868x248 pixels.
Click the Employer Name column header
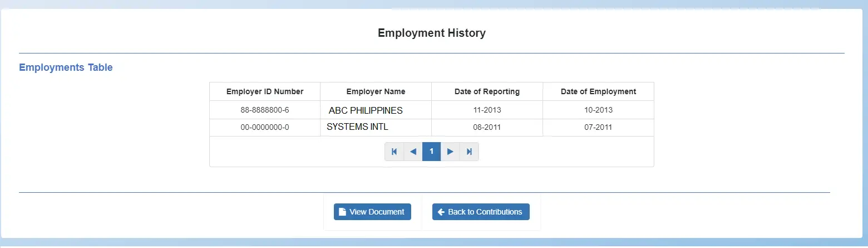(376, 91)
